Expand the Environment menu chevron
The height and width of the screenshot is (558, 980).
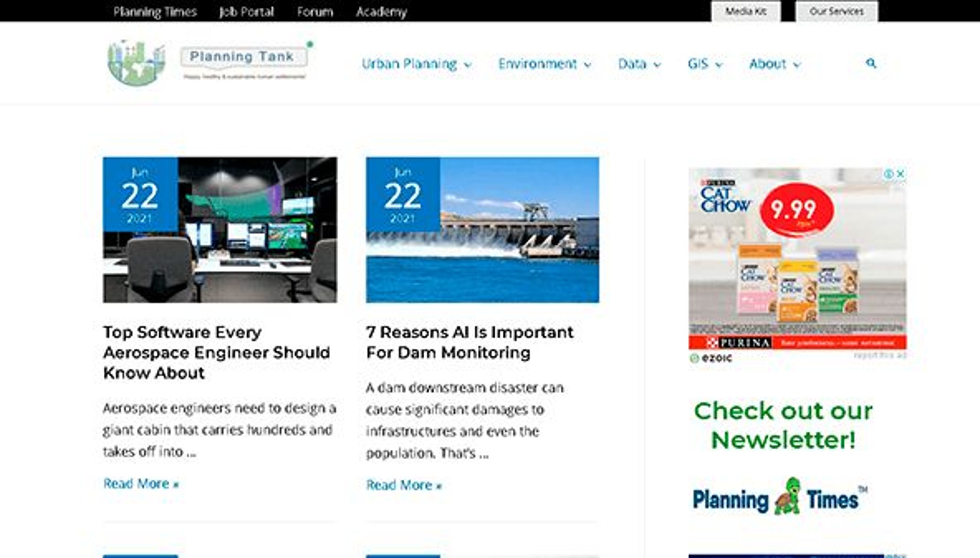[x=587, y=65]
